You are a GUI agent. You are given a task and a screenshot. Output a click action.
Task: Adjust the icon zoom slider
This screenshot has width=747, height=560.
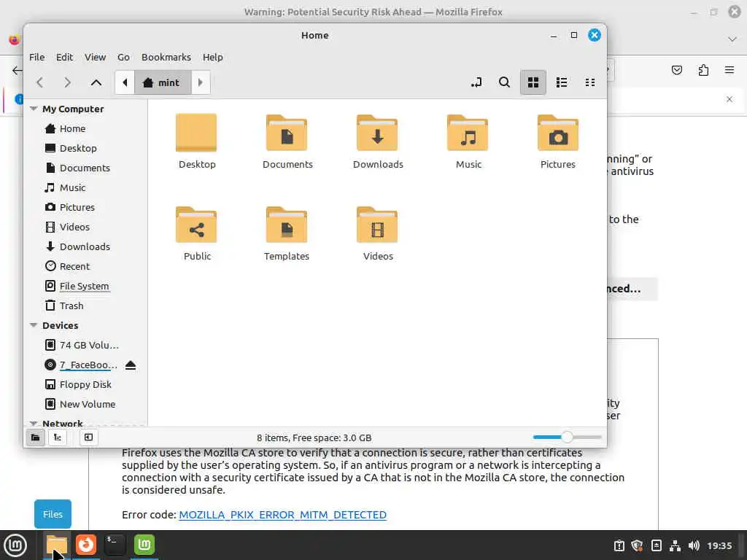coord(567,437)
